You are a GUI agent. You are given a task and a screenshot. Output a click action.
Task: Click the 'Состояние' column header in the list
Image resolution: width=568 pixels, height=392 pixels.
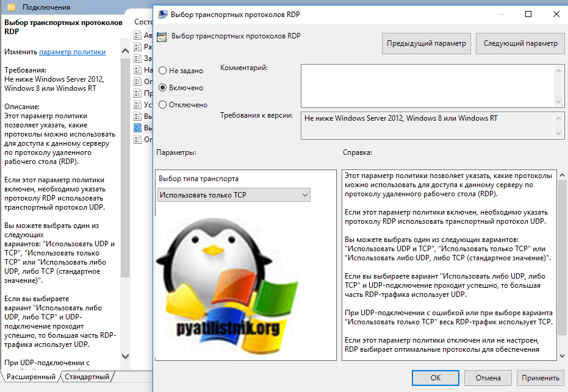(143, 22)
